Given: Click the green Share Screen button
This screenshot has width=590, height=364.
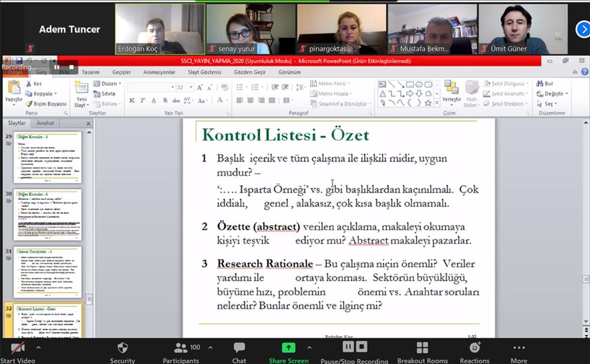Looking at the screenshot, I should (289, 352).
